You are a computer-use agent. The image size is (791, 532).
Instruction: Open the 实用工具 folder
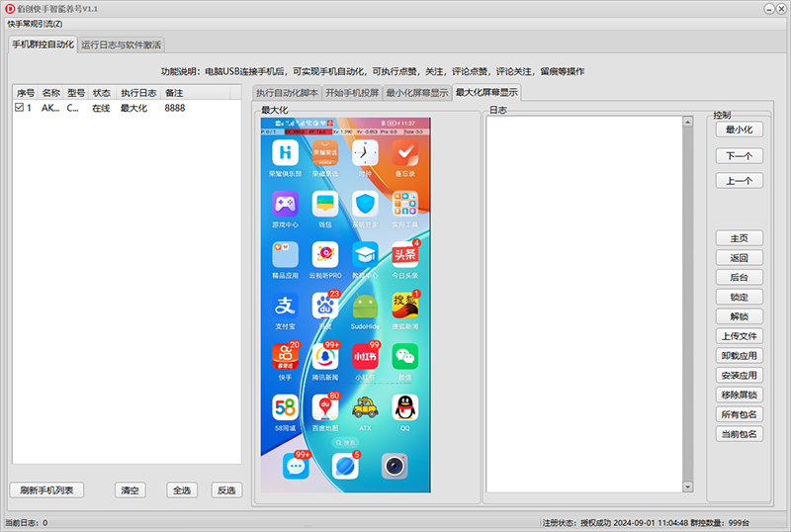point(405,204)
